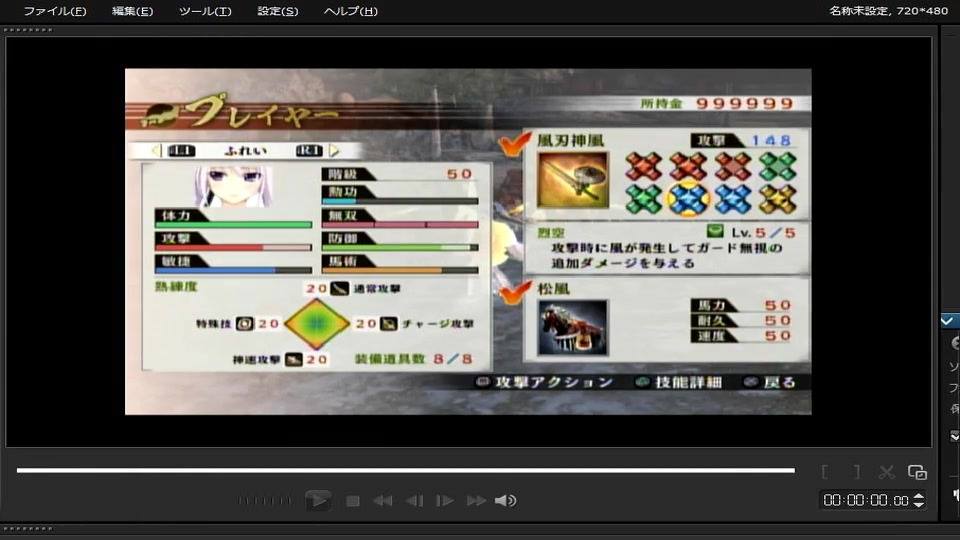Click the scissors cut clip icon
The height and width of the screenshot is (540, 960).
pyautogui.click(x=886, y=472)
